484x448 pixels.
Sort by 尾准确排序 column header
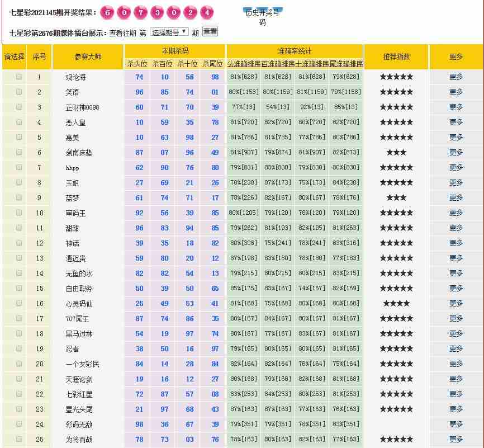pos(346,64)
